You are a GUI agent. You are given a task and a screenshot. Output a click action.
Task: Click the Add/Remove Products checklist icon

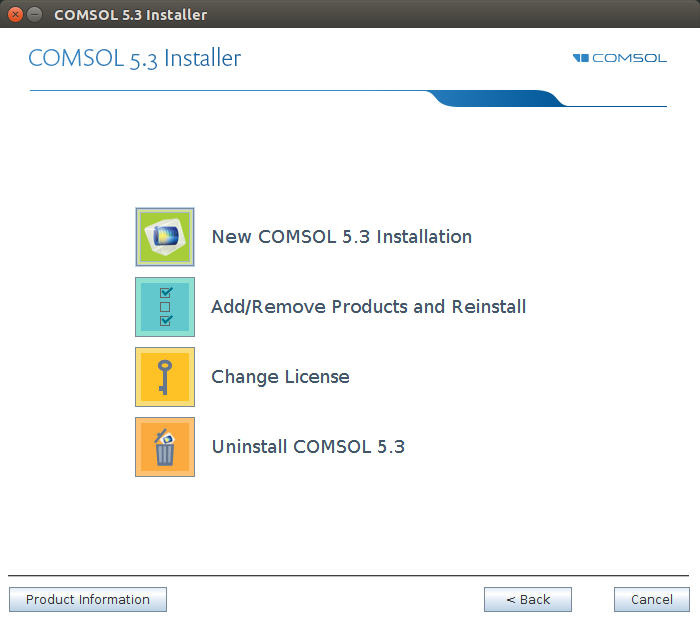pyautogui.click(x=165, y=307)
